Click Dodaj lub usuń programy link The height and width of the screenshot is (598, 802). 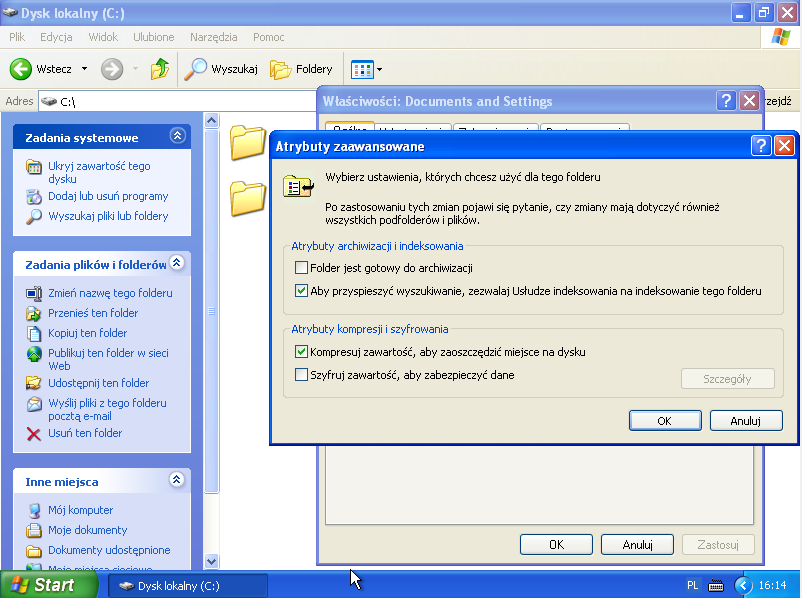click(x=108, y=196)
